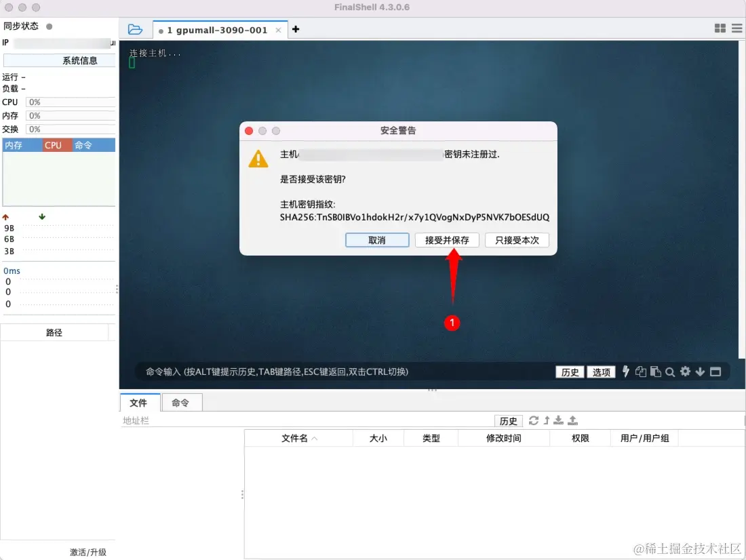Viewport: 746px width, 560px height.
Task: Click the lightning quick command icon
Action: click(x=626, y=372)
